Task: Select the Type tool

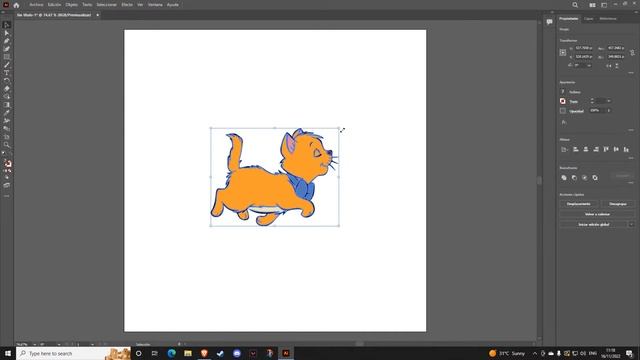Action: click(x=7, y=73)
